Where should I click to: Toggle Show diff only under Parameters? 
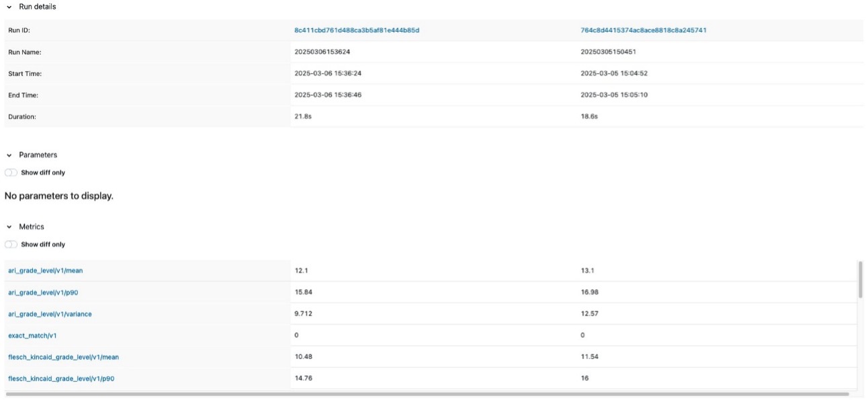tap(11, 173)
